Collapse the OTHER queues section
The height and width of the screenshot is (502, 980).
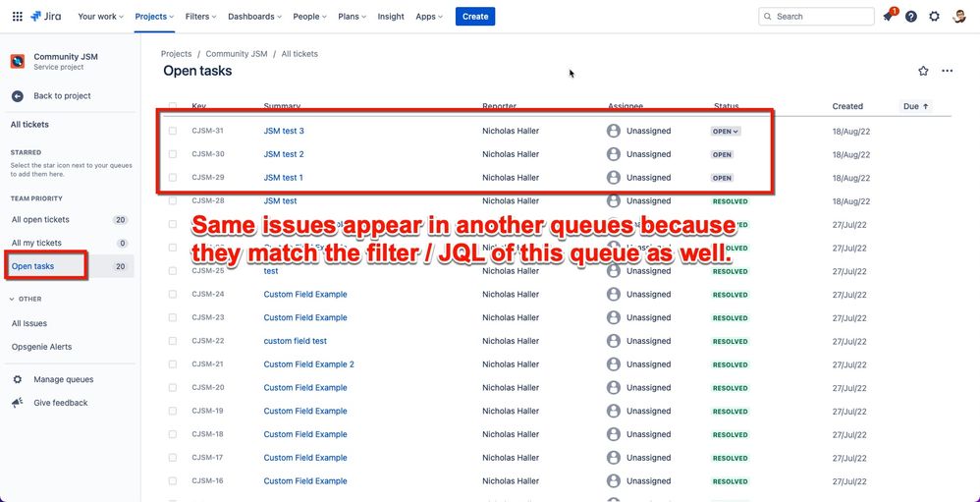tap(27, 299)
